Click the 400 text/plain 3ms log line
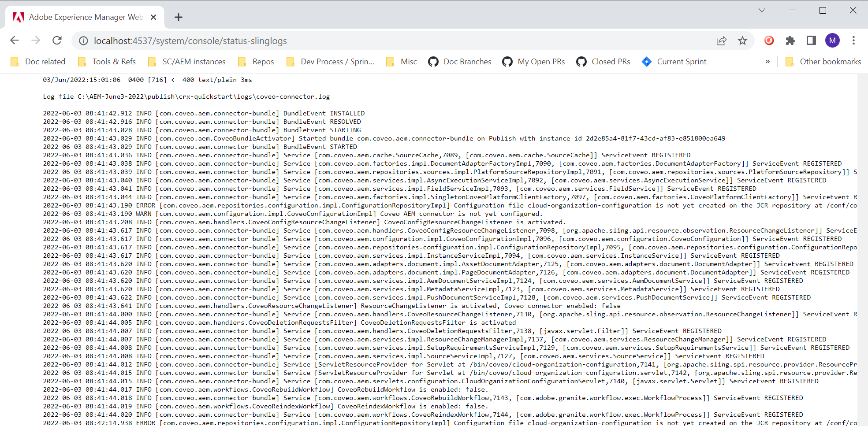Screen dimensions: 868x426 [x=147, y=80]
